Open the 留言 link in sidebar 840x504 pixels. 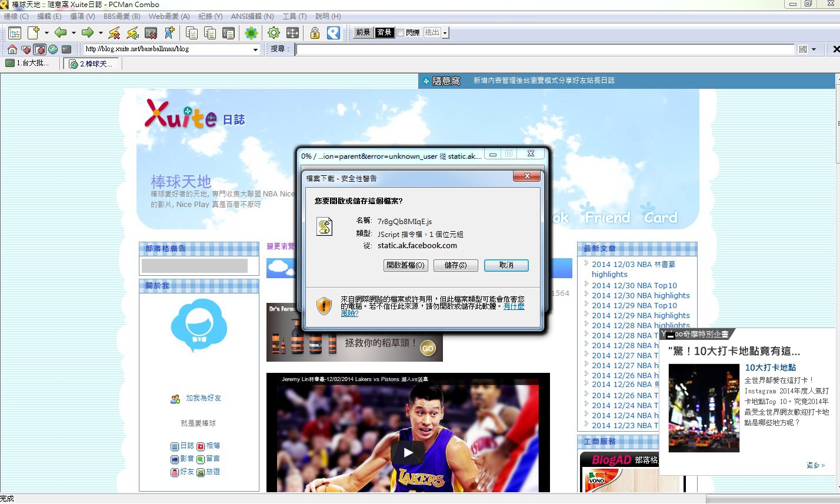(213, 459)
